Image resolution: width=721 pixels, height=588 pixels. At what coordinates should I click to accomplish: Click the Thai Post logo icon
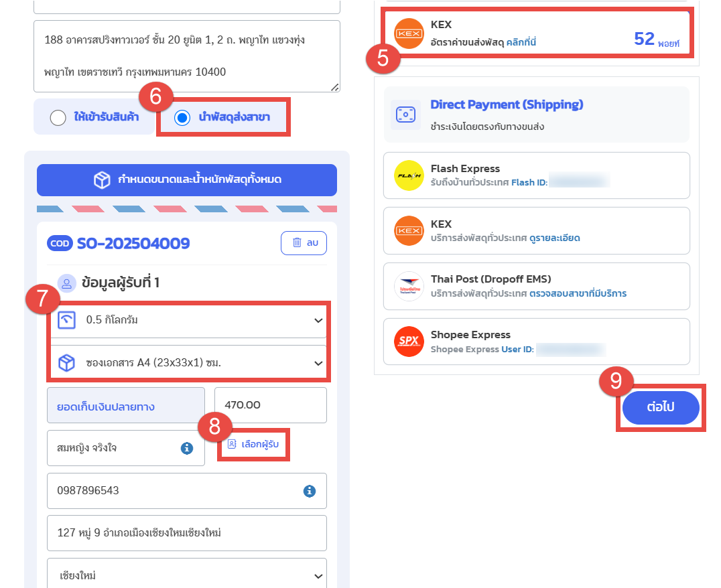pos(409,286)
